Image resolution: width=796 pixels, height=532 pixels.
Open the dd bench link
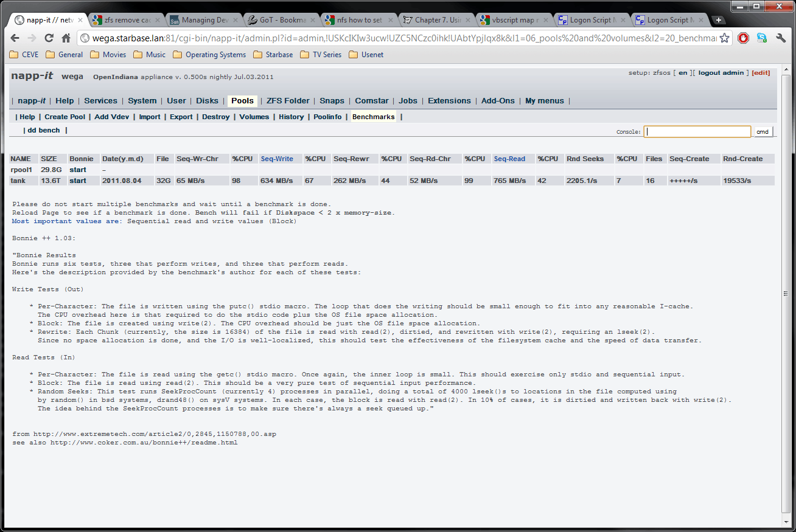pyautogui.click(x=44, y=130)
